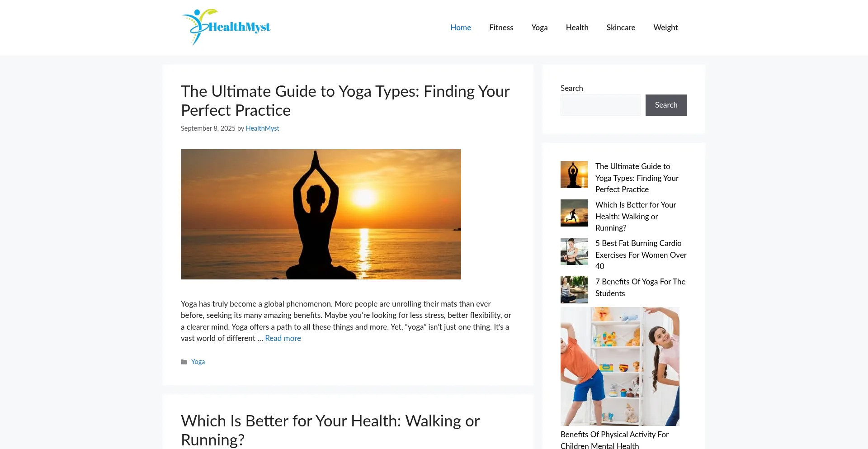Open the Yoga category tag link
The width and height of the screenshot is (868, 449).
[x=198, y=362]
